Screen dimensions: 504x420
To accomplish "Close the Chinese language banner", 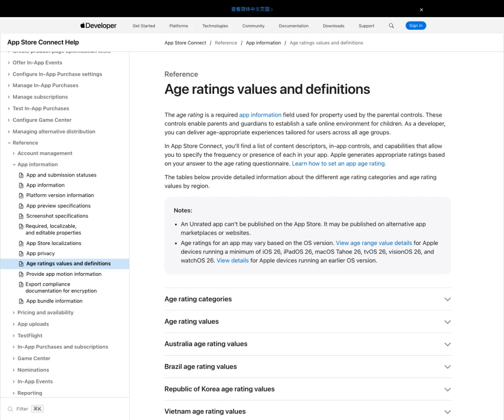I will 421,10.
